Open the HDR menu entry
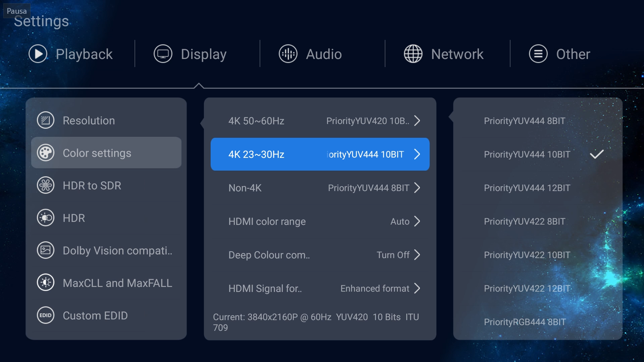 (106, 218)
